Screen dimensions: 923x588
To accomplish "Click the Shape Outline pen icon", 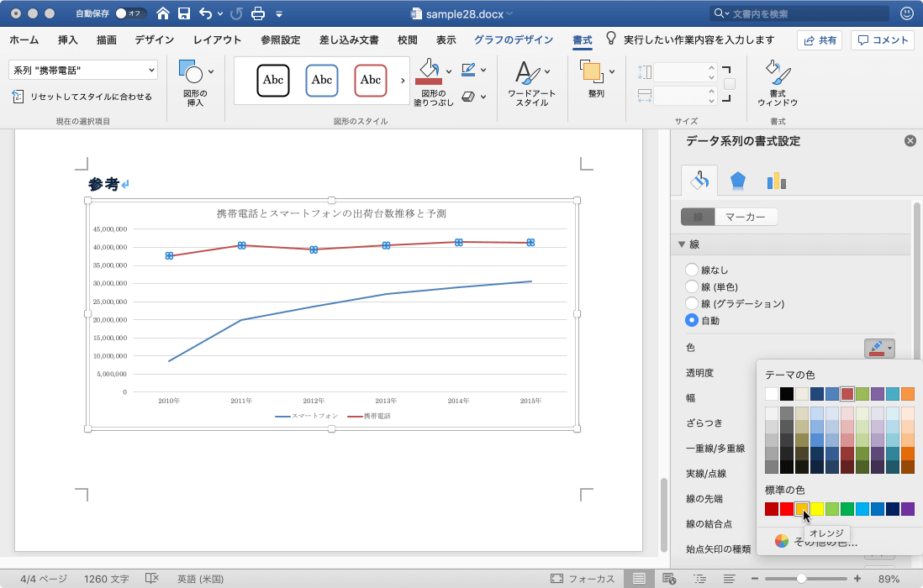I will point(468,70).
